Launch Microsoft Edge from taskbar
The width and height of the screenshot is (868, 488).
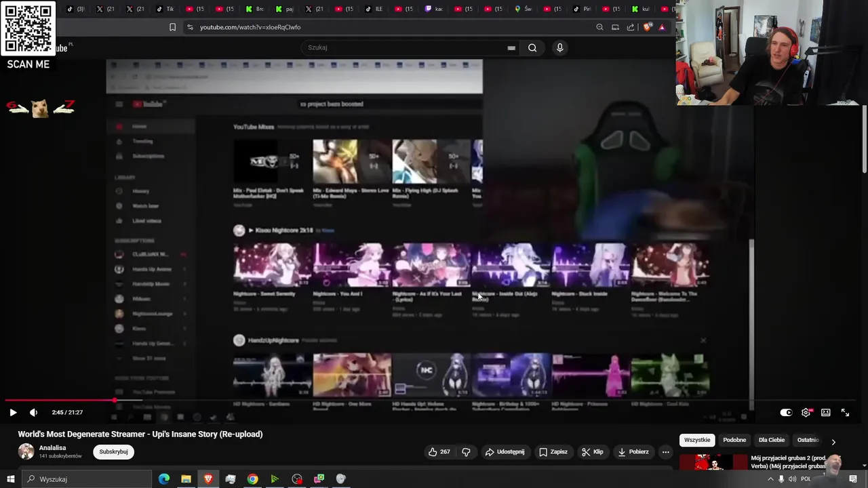point(164,479)
